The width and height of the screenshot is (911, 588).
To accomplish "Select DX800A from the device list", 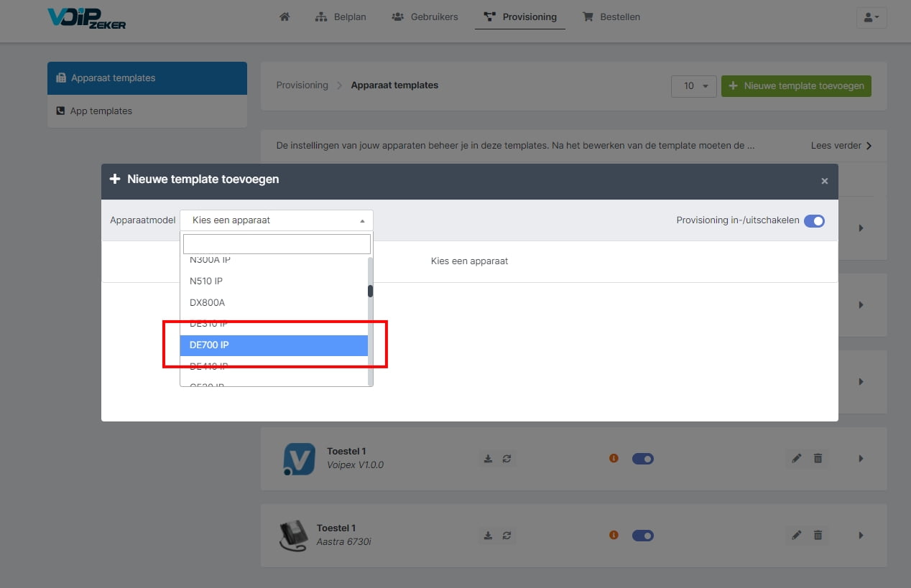I will (x=274, y=302).
